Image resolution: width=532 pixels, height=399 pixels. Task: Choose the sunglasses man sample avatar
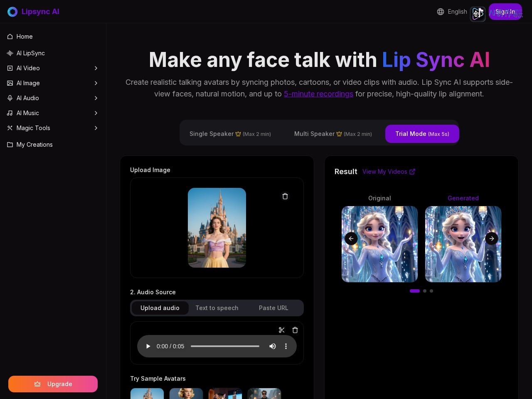point(264,394)
